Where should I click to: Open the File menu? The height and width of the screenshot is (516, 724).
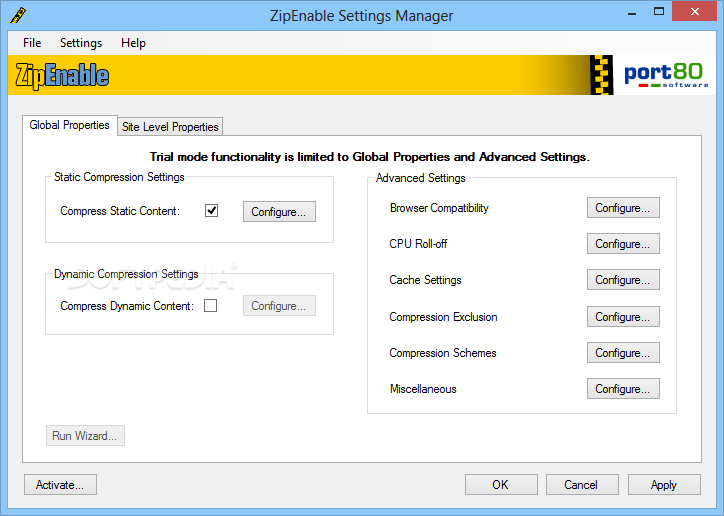pyautogui.click(x=32, y=43)
